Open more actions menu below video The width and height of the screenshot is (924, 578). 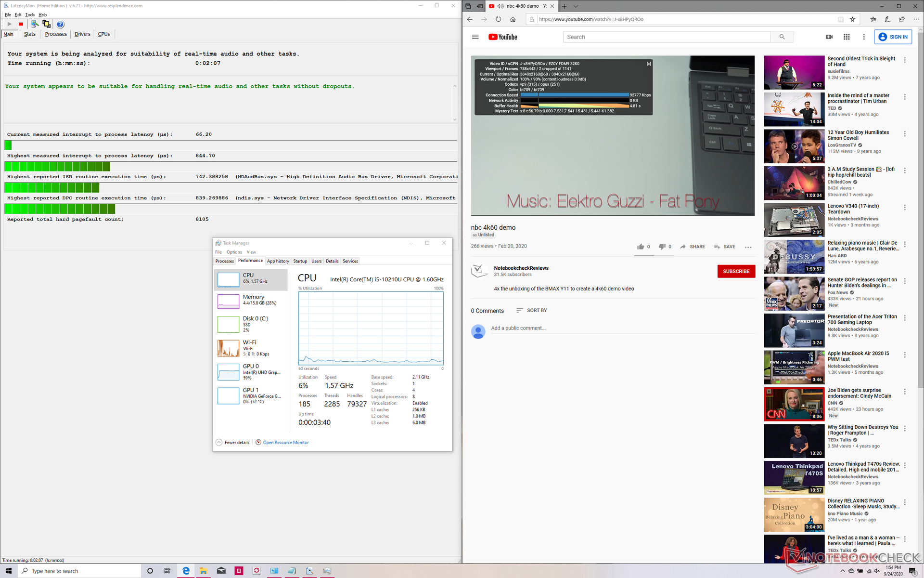click(x=748, y=247)
